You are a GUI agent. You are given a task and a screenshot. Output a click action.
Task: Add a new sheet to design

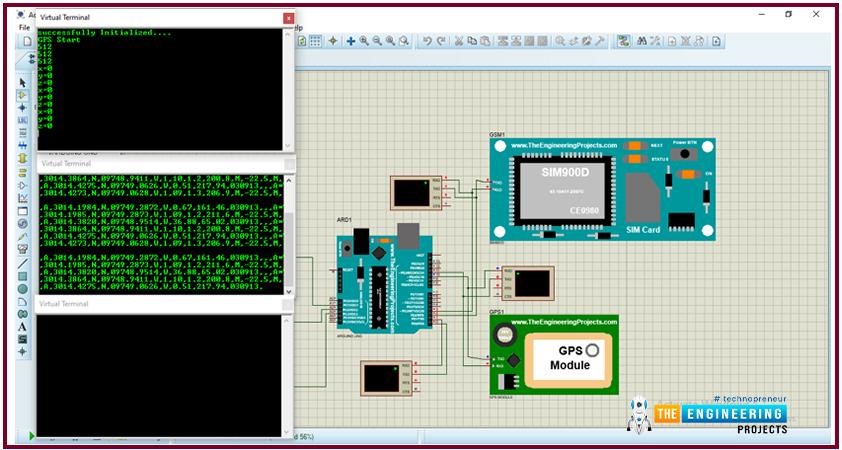pyautogui.click(x=672, y=41)
